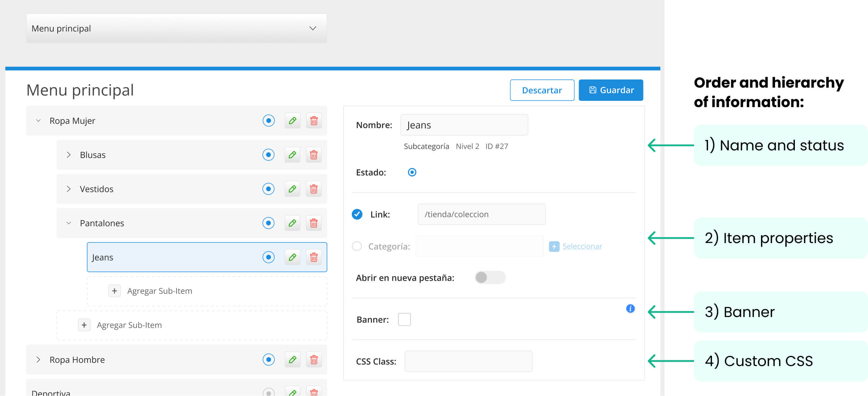
Task: Open the Menu principal dropdown
Action: (177, 28)
